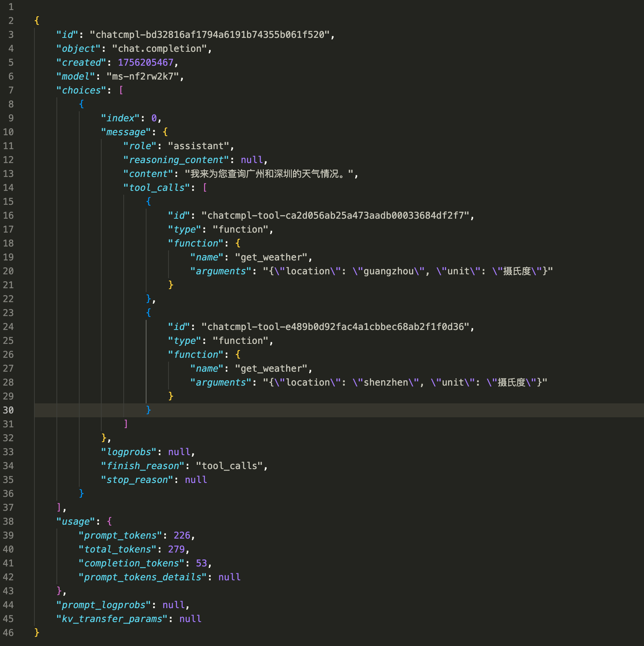Select the "model" key
The height and width of the screenshot is (646, 644).
coord(76,76)
